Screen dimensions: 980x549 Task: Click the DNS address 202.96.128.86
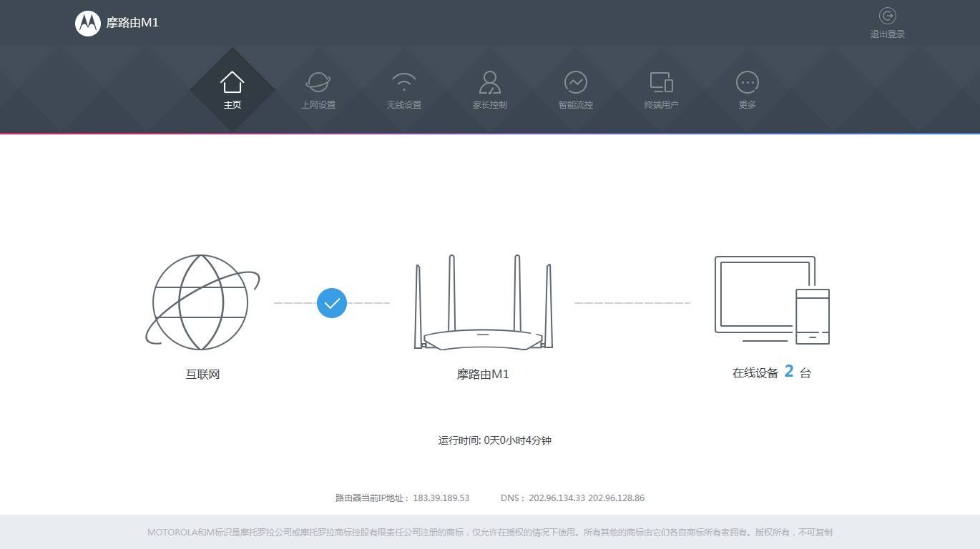click(x=617, y=498)
